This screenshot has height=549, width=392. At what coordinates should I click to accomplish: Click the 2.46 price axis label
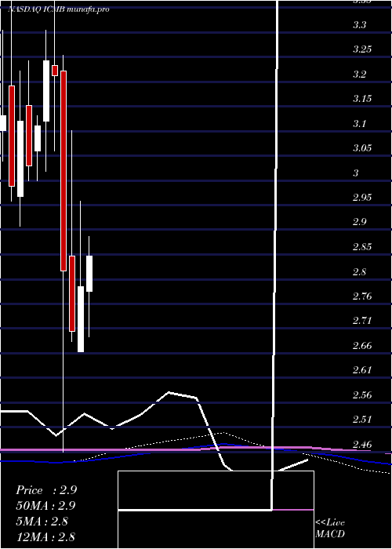[362, 445]
